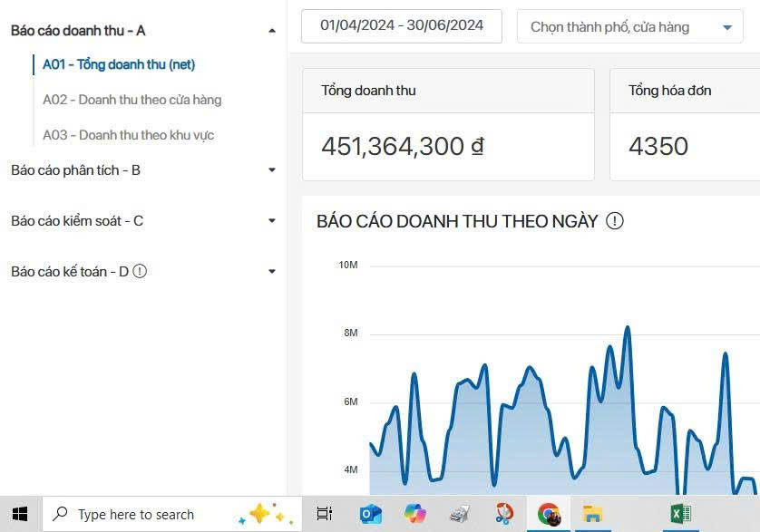This screenshot has width=760, height=532.
Task: Open the Windows Start menu
Action: (x=20, y=514)
